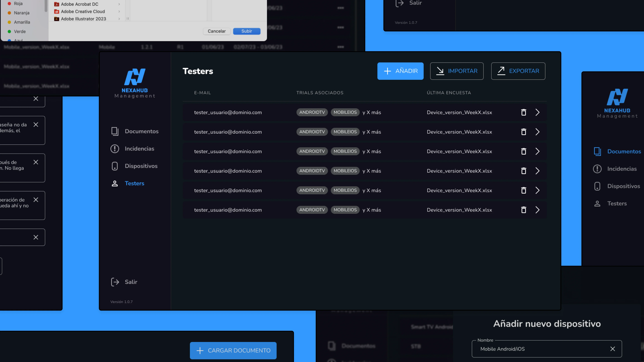Open fourth tester row details chevron
This screenshot has width=644, height=362.
pos(537,171)
